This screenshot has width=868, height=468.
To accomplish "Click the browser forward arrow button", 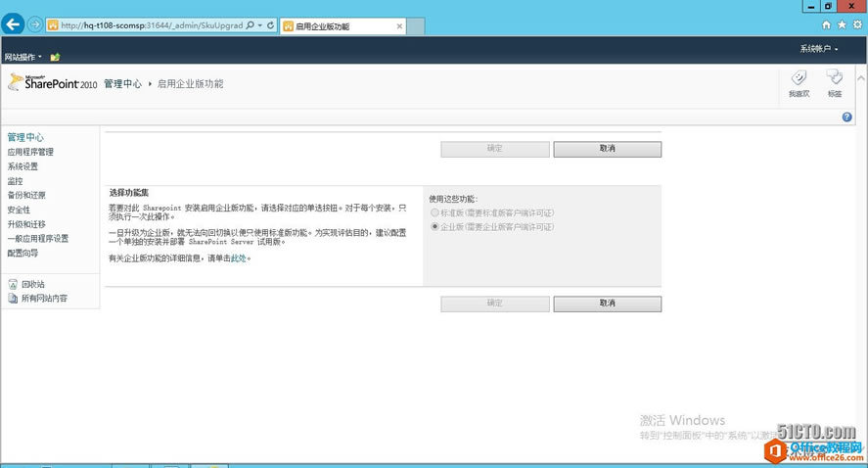I will point(35,24).
